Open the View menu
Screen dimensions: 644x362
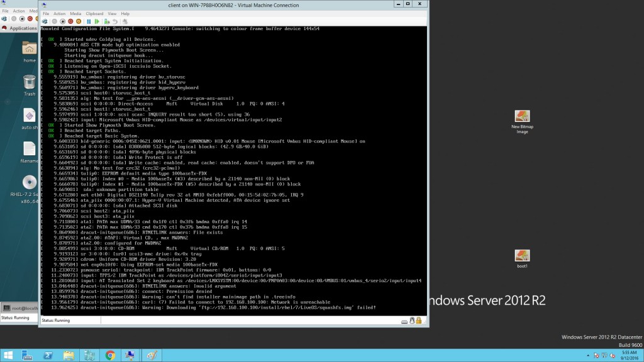112,14
